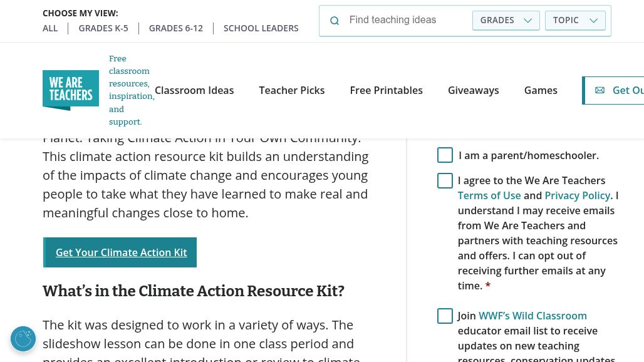Check 'I am a parent/homeschooler'
The image size is (644, 362).
445,155
